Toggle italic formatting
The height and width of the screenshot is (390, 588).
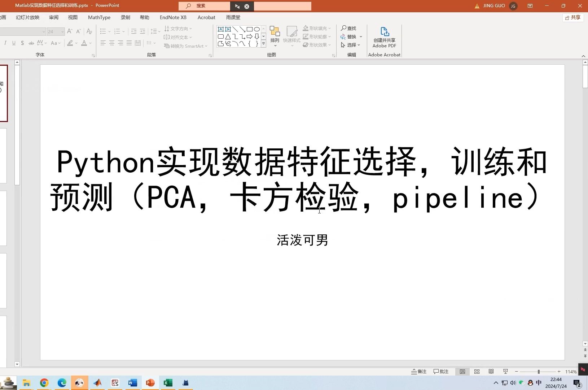click(x=5, y=43)
